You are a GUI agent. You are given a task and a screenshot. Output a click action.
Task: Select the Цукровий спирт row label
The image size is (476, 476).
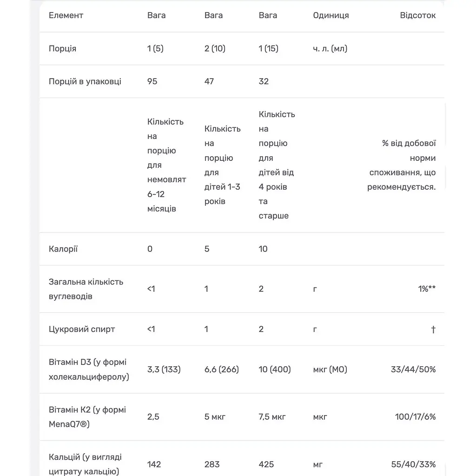click(82, 330)
